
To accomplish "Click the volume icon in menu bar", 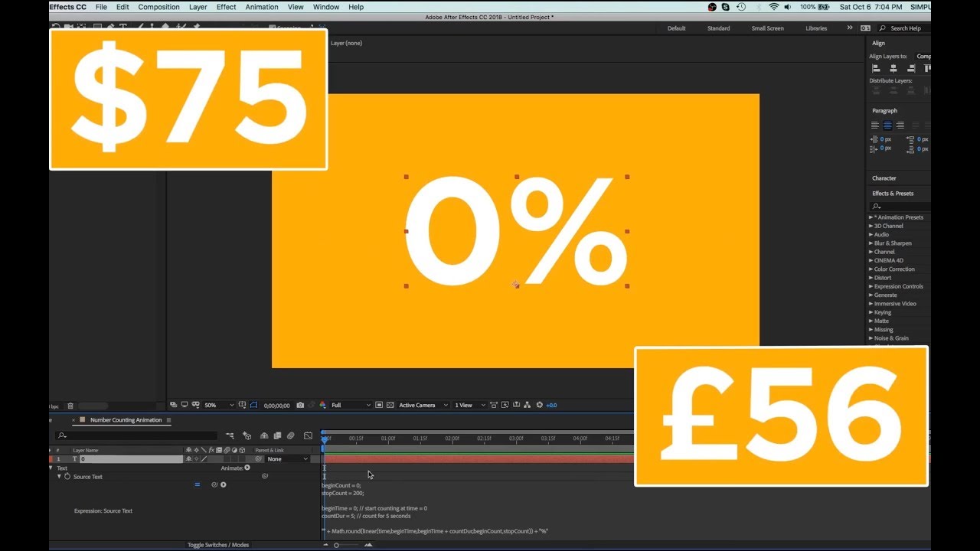I will 788,7.
